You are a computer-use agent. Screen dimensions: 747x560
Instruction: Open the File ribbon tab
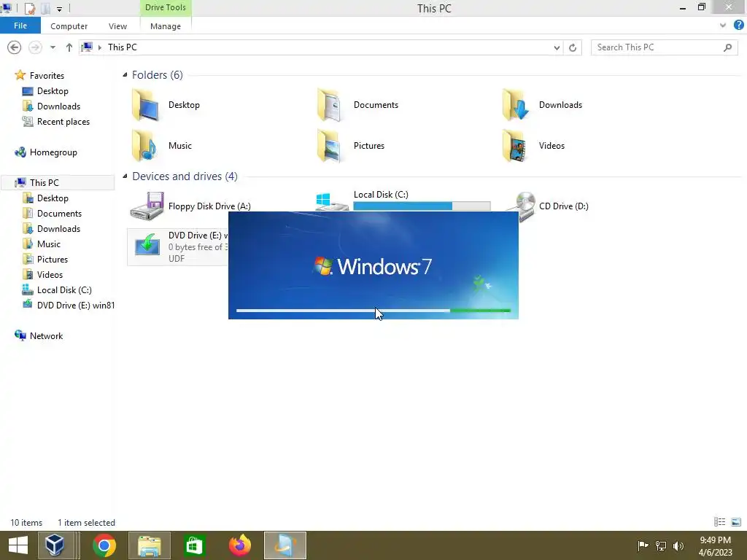(x=20, y=26)
